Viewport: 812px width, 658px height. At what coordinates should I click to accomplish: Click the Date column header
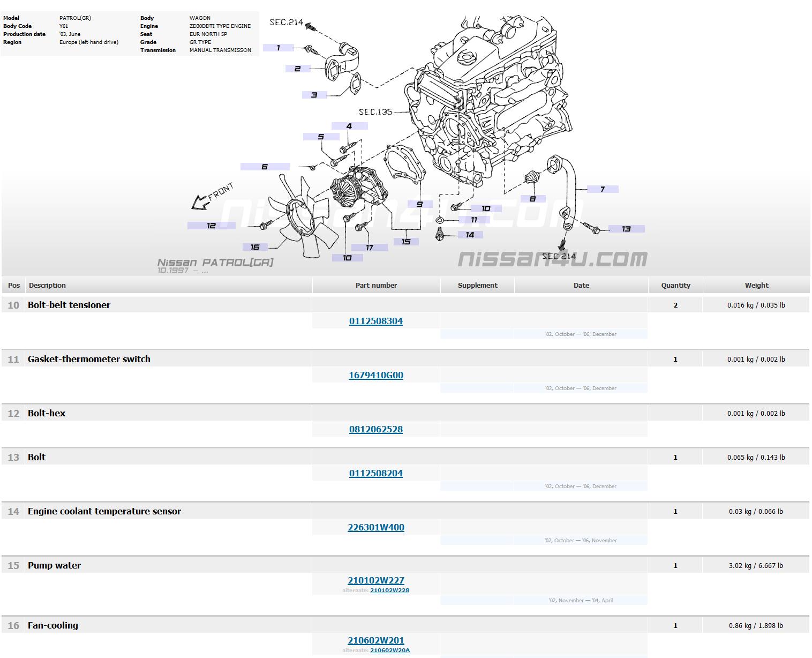point(581,286)
